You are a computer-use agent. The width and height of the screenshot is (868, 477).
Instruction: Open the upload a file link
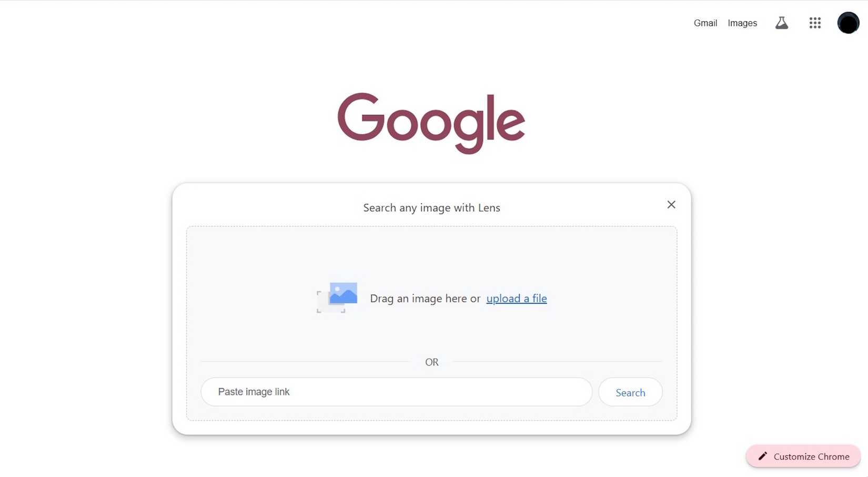coord(517,297)
